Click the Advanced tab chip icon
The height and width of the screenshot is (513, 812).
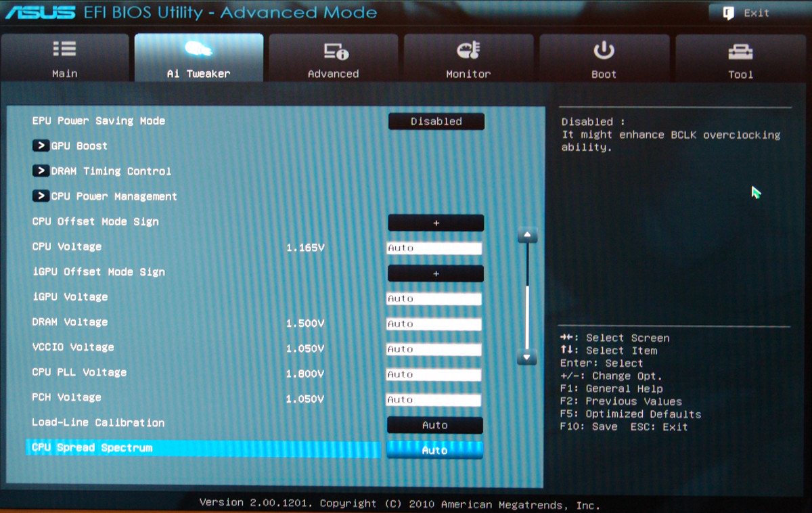coord(335,51)
